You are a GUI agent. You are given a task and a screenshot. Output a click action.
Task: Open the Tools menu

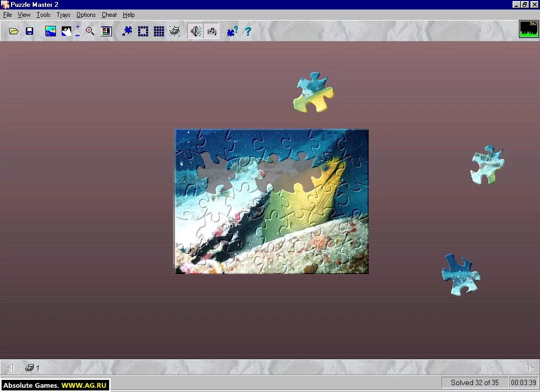[43, 15]
